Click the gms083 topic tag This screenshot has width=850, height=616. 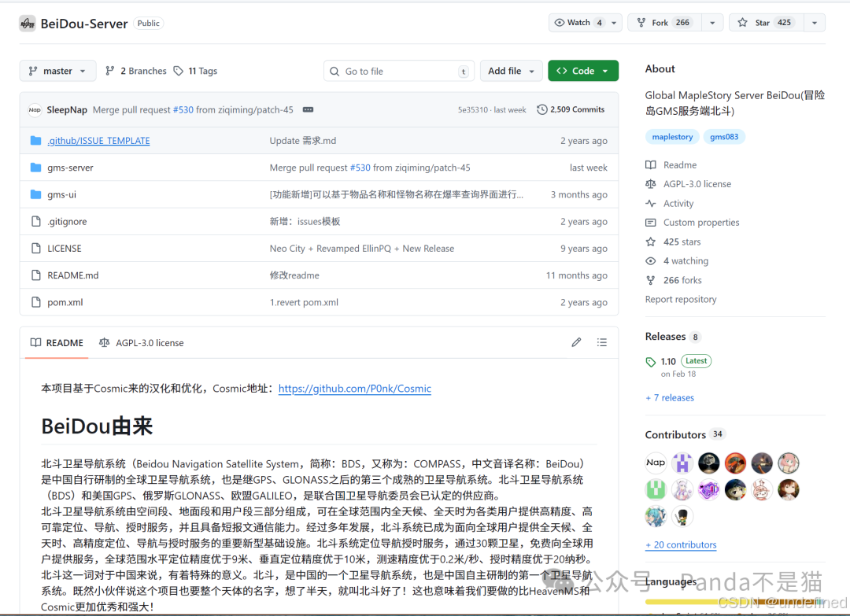(724, 137)
